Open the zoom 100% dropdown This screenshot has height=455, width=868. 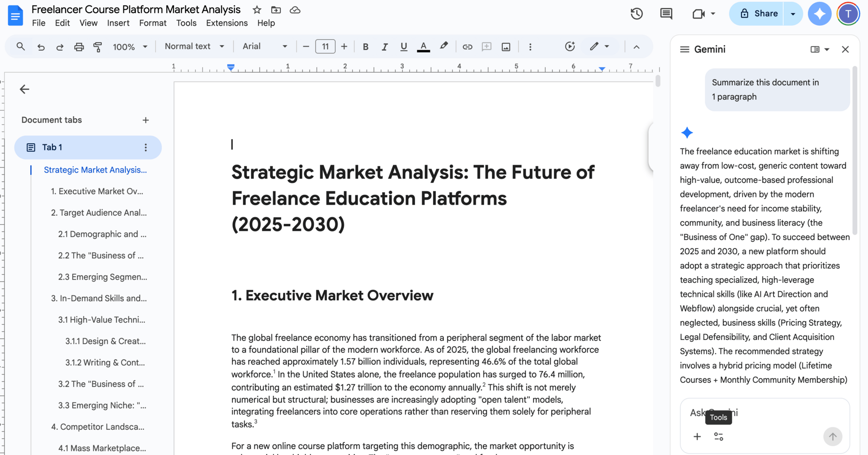(x=130, y=47)
